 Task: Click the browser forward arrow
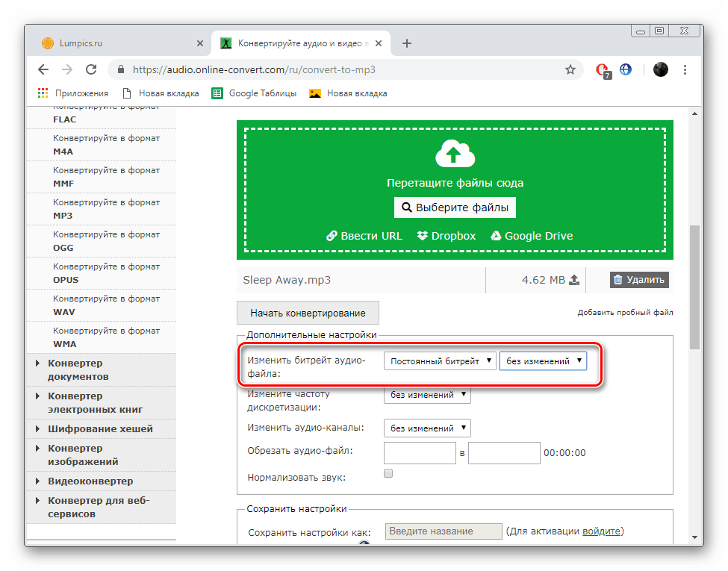point(67,69)
